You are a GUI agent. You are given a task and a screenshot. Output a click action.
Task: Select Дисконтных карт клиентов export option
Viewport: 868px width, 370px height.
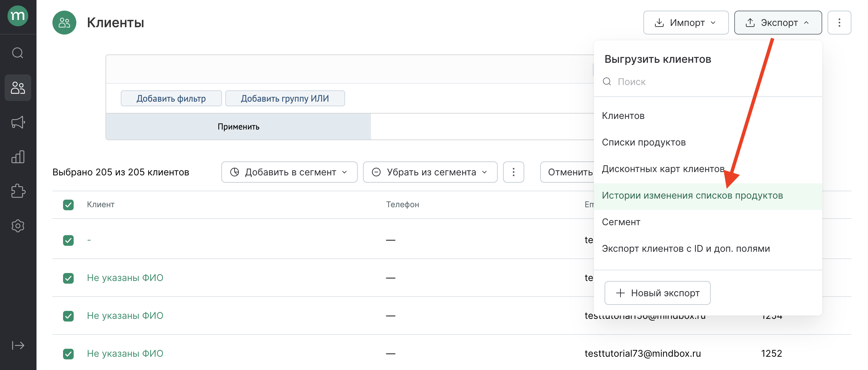[708, 169]
